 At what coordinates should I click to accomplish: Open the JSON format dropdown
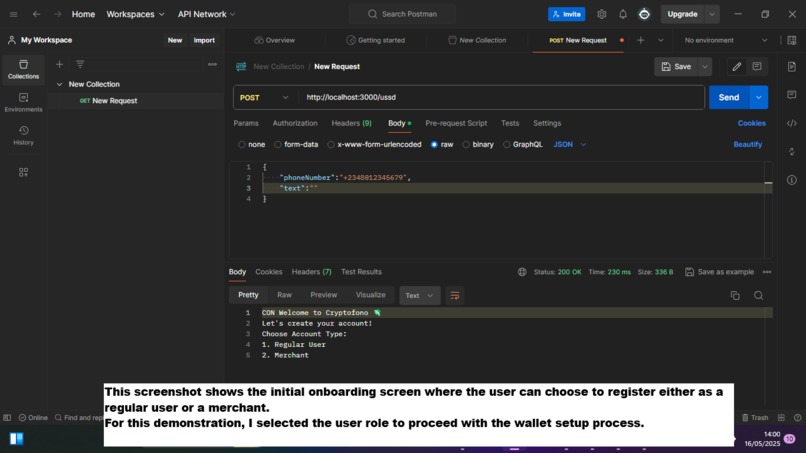tap(570, 144)
